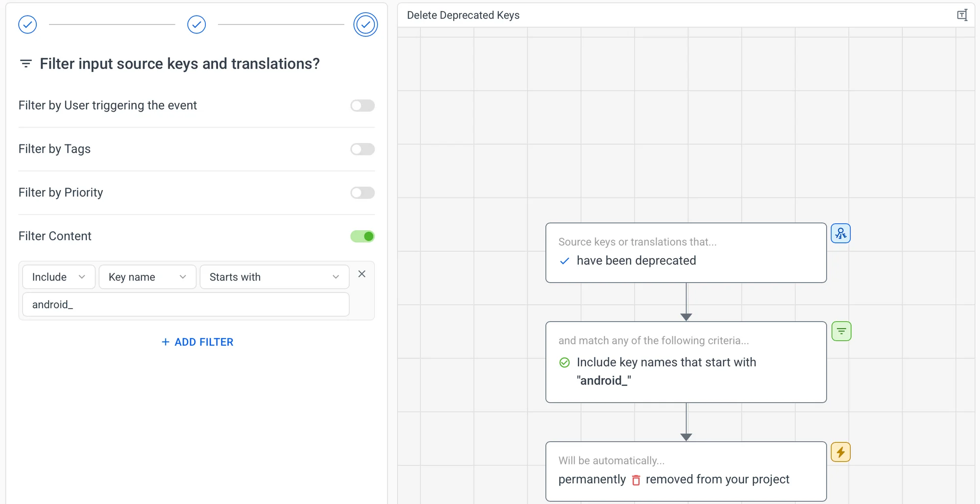Click the panel icon in canvas header
This screenshot has width=980, height=504.
pos(962,15)
